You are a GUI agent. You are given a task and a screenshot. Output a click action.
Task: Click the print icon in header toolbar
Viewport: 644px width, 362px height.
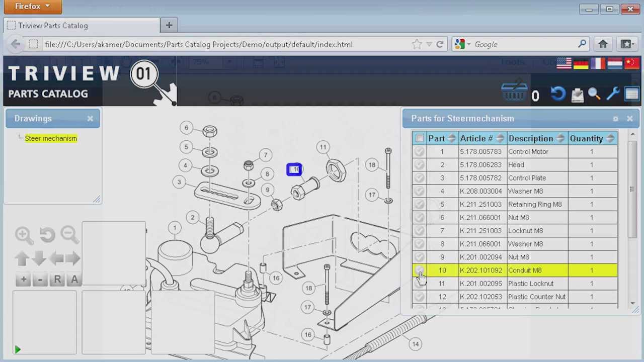pyautogui.click(x=577, y=94)
